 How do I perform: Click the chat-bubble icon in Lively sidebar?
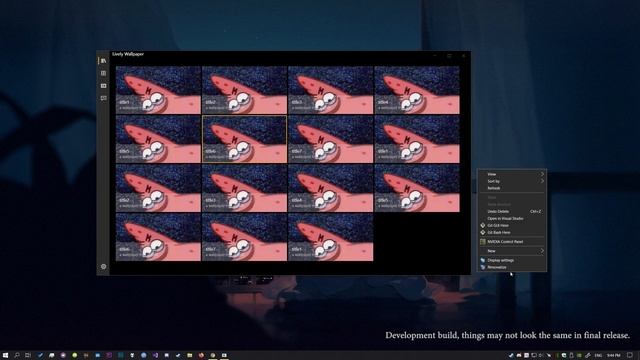tap(103, 98)
